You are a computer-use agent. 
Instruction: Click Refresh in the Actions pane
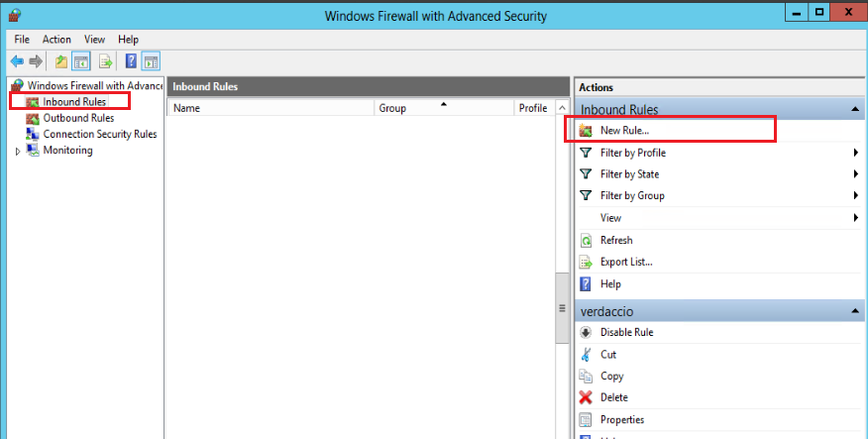click(616, 240)
